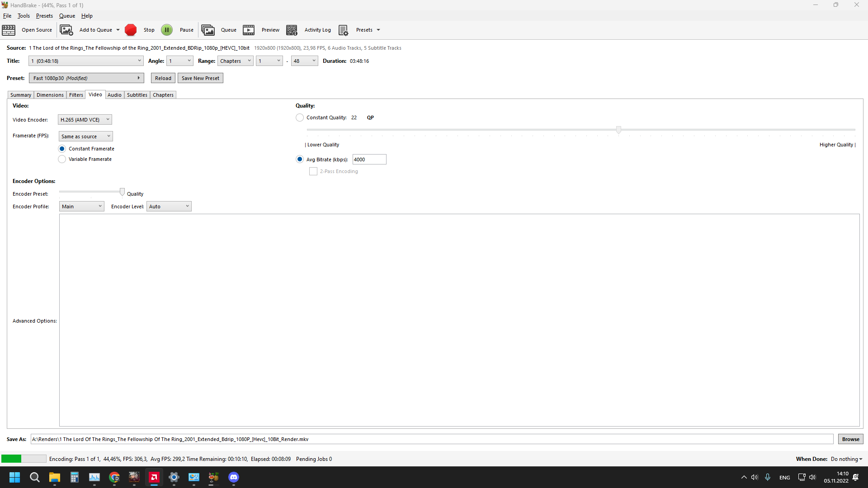Open the Range Chapters dropdown
Image resolution: width=868 pixels, height=488 pixels.
tap(235, 61)
